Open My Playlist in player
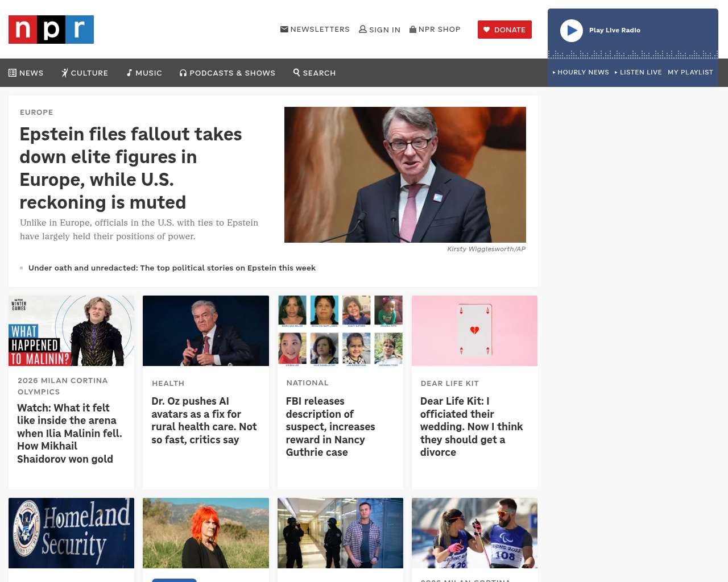The image size is (728, 582). coord(690,72)
